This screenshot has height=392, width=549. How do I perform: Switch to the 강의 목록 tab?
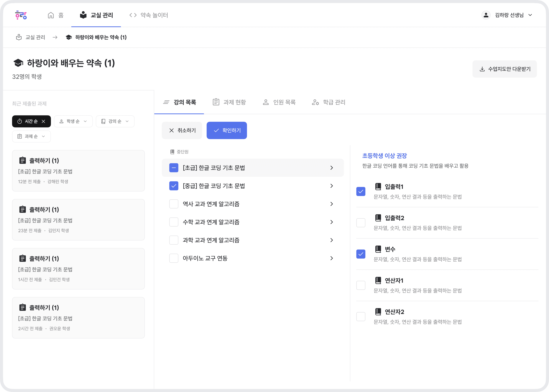point(179,102)
